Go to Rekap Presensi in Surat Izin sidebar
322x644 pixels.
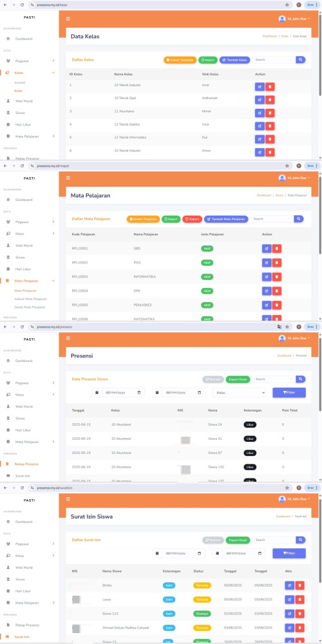tap(27, 625)
